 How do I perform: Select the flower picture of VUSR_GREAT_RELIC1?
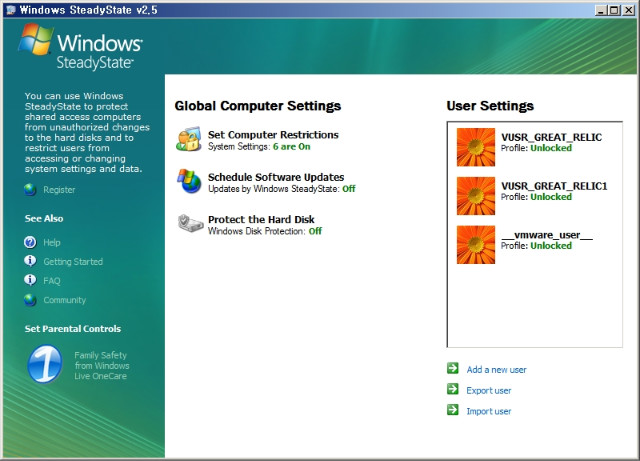(x=476, y=196)
